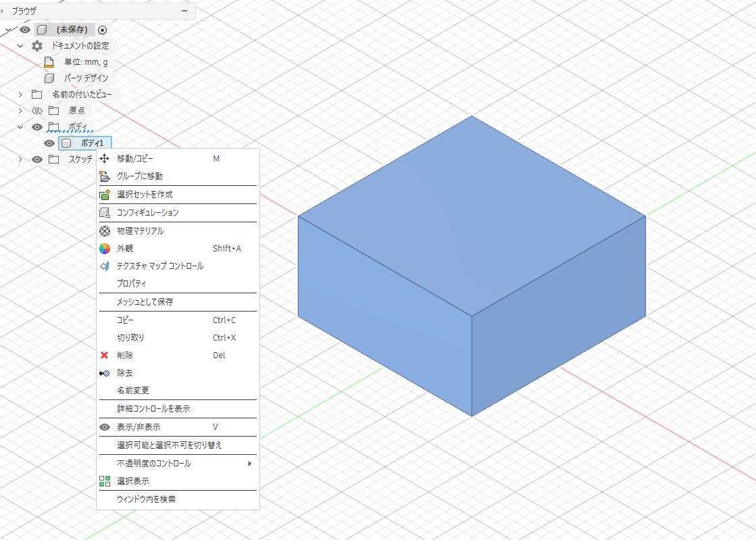Click the 物理マテリアル checkered sphere icon
The height and width of the screenshot is (540, 756).
point(105,231)
